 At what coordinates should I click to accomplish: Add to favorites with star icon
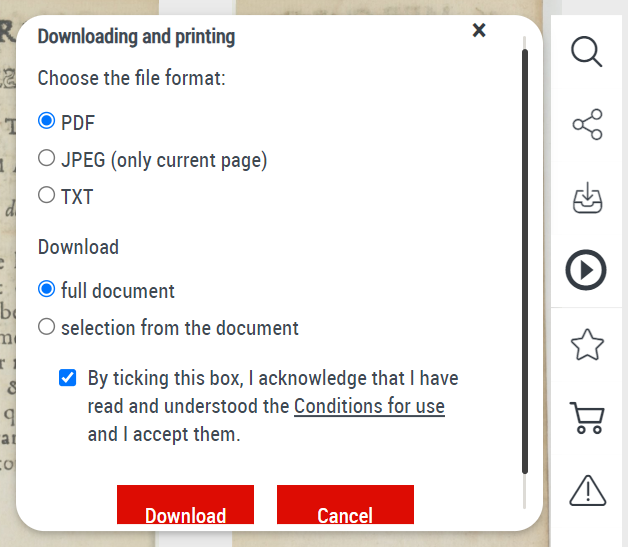[x=587, y=345]
